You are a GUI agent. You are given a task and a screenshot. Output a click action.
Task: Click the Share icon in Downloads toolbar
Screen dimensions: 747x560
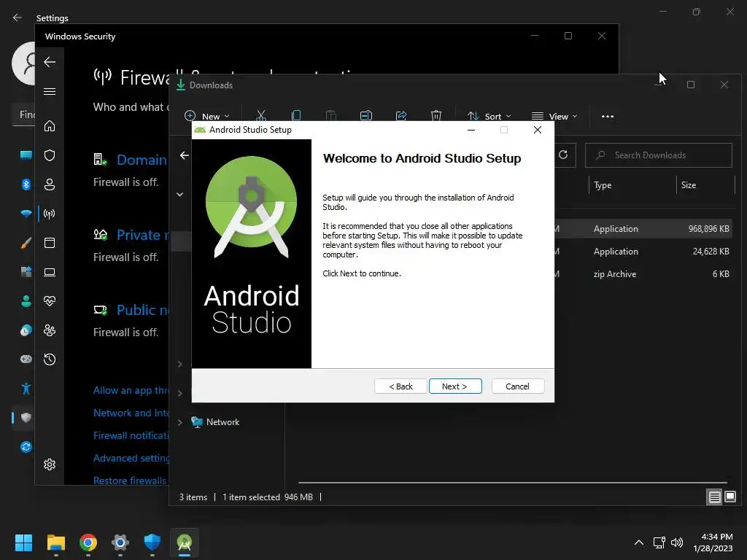(401, 116)
